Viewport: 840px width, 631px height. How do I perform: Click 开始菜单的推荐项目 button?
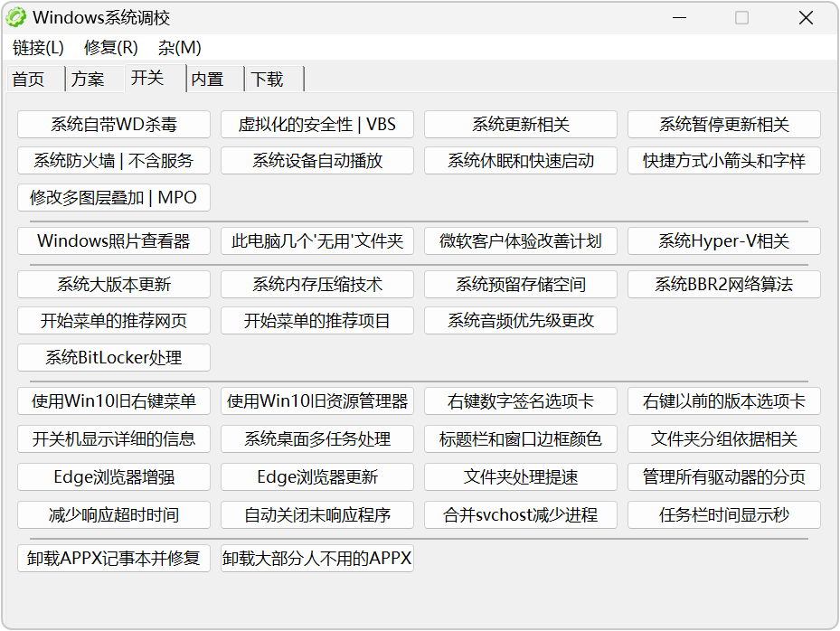(x=317, y=321)
